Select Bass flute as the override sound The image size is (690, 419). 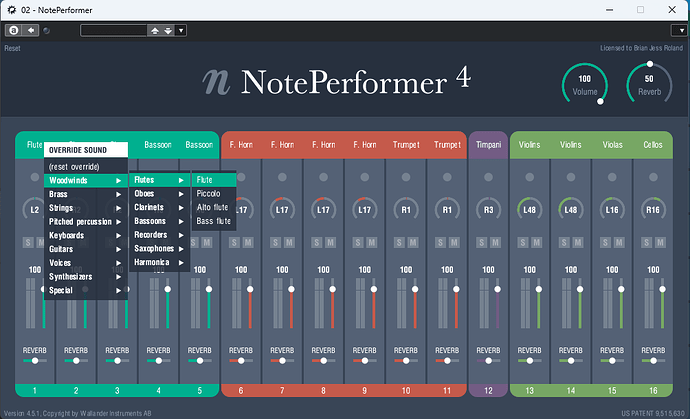pyautogui.click(x=214, y=221)
